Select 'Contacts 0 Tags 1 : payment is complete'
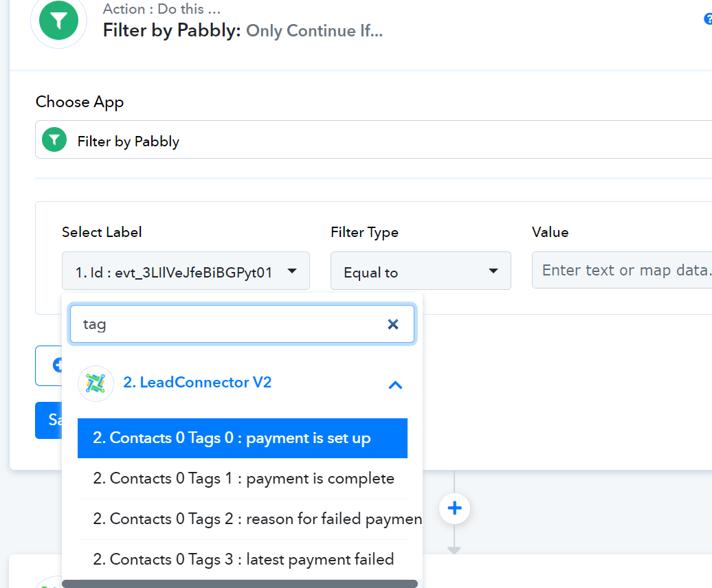Image resolution: width=712 pixels, height=588 pixels. tap(243, 479)
